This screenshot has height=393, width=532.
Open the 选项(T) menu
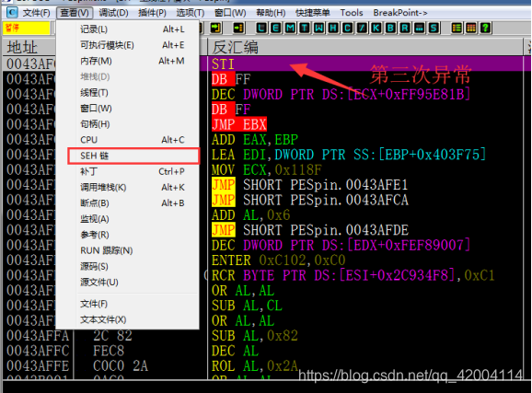click(x=190, y=13)
